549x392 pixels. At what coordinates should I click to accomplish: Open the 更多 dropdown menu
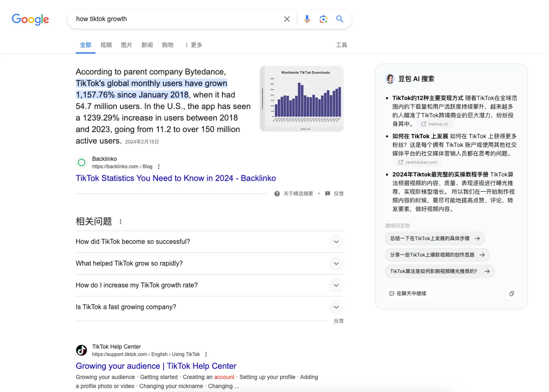tap(194, 45)
